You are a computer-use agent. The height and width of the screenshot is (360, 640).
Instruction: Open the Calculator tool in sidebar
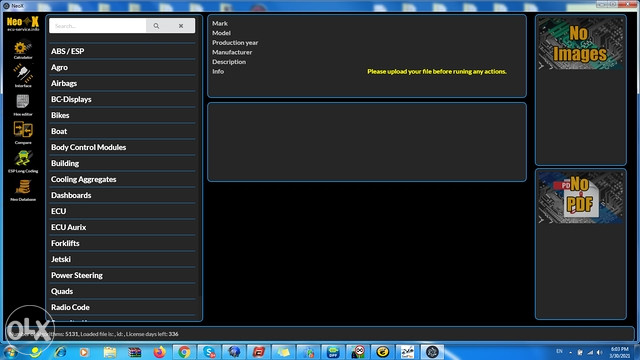point(23,49)
